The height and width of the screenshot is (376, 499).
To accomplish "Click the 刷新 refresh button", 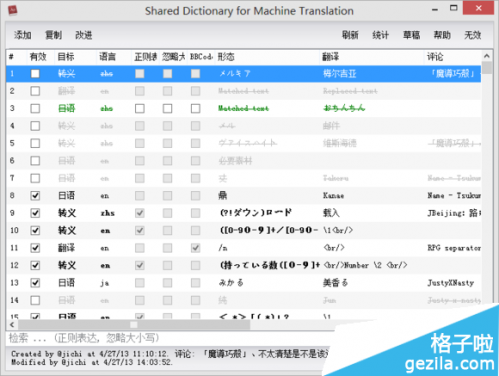I will click(350, 35).
